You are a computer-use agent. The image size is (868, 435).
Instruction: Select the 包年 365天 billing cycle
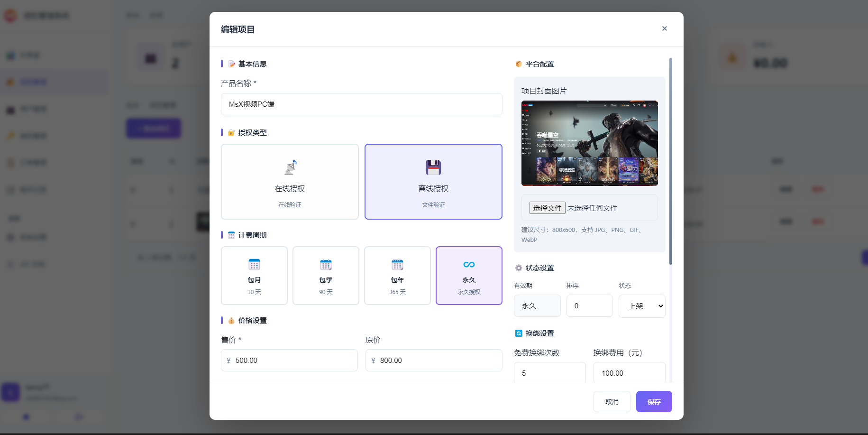click(x=397, y=276)
